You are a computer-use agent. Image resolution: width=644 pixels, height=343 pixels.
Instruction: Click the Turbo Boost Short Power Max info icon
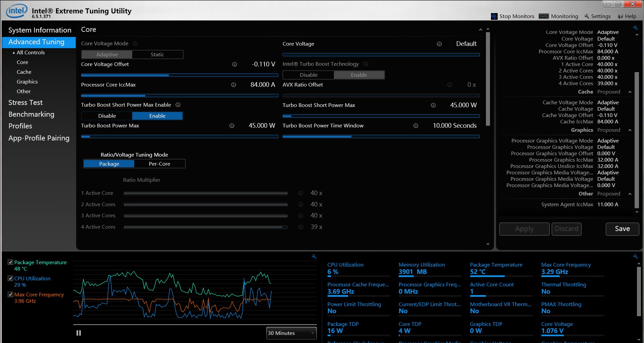pos(433,105)
